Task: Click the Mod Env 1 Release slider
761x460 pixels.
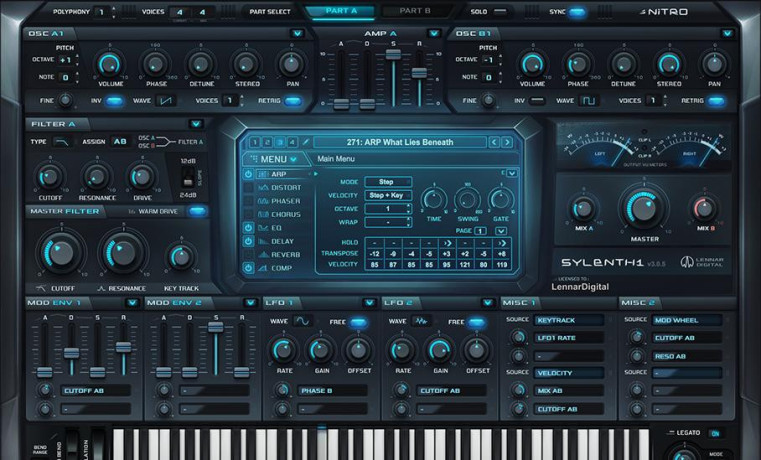Action: point(123,347)
